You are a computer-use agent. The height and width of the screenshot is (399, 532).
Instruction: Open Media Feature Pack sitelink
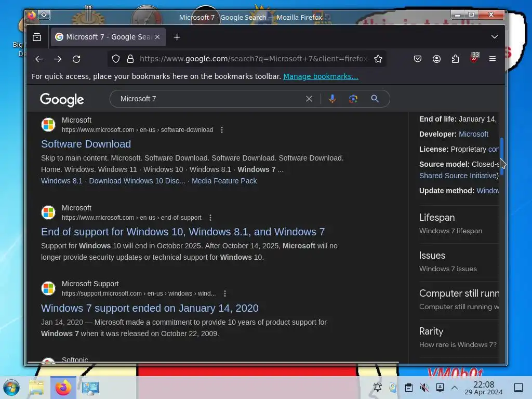[224, 181]
